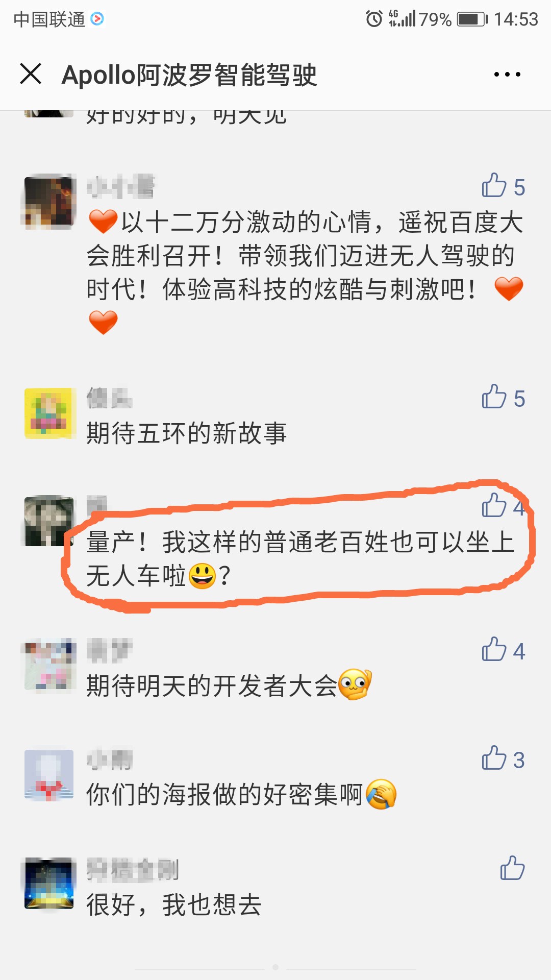
Task: Like the comment 期待五环的新故事
Action: point(503,397)
